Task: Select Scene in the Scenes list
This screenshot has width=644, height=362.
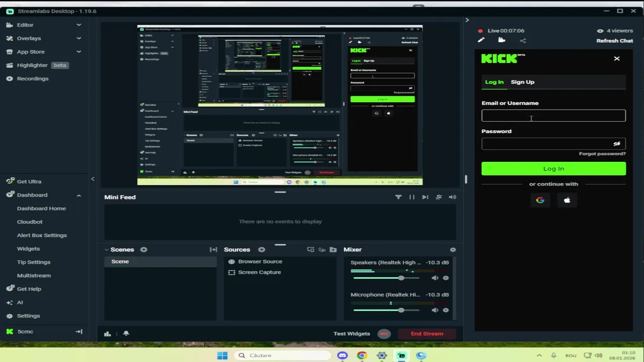Action: pyautogui.click(x=160, y=261)
